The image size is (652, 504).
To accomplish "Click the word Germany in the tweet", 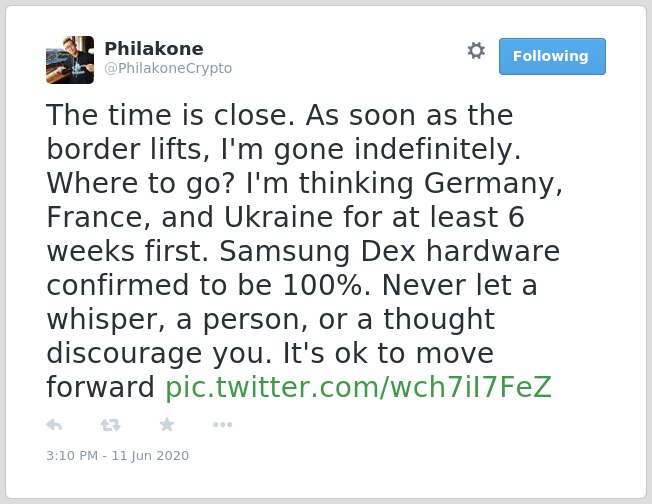I will [x=493, y=183].
